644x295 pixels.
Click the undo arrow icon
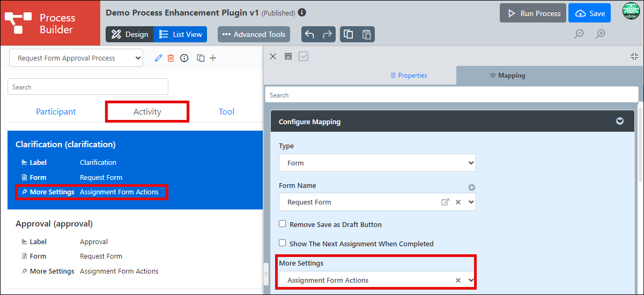pyautogui.click(x=309, y=34)
